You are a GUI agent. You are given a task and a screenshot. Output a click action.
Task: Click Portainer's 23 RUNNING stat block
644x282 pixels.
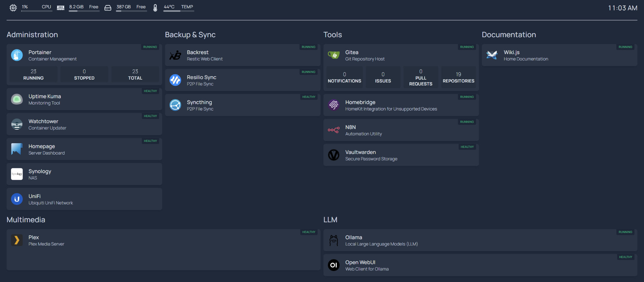33,74
